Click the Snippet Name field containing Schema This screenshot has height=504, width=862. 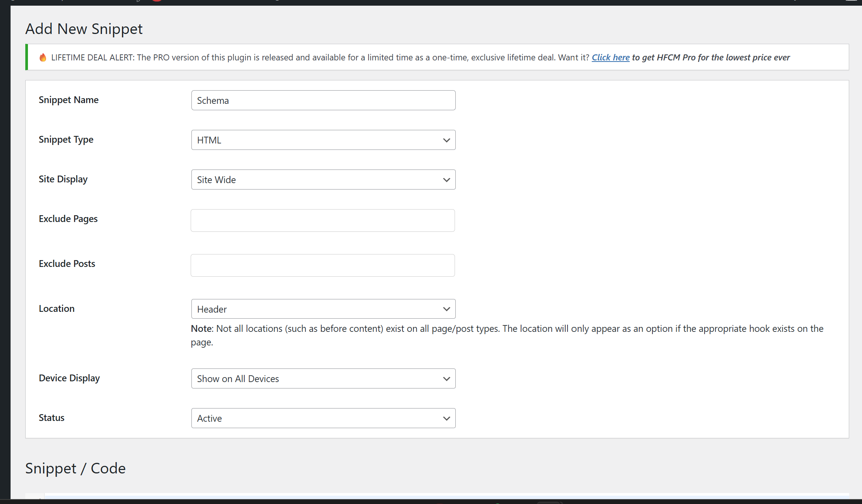(x=323, y=100)
